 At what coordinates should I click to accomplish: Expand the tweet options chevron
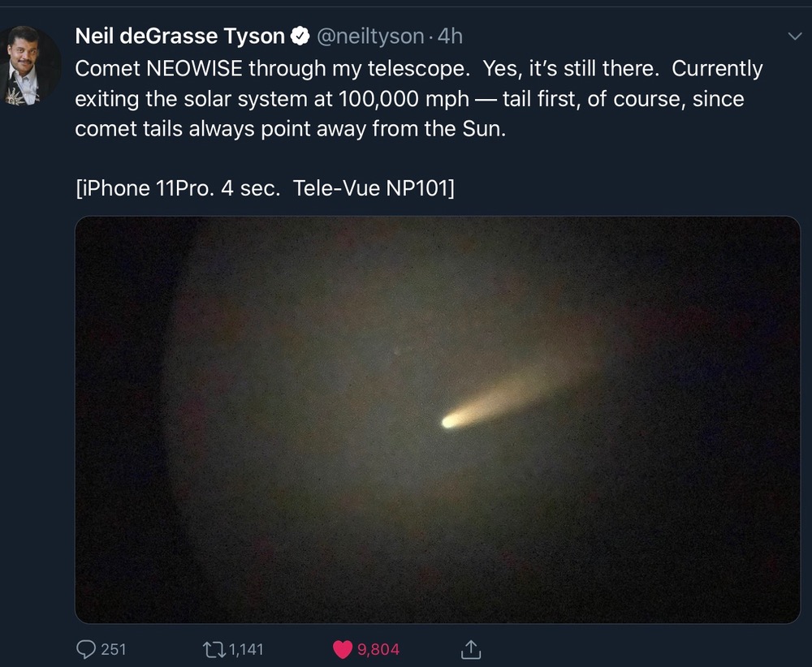pyautogui.click(x=795, y=37)
